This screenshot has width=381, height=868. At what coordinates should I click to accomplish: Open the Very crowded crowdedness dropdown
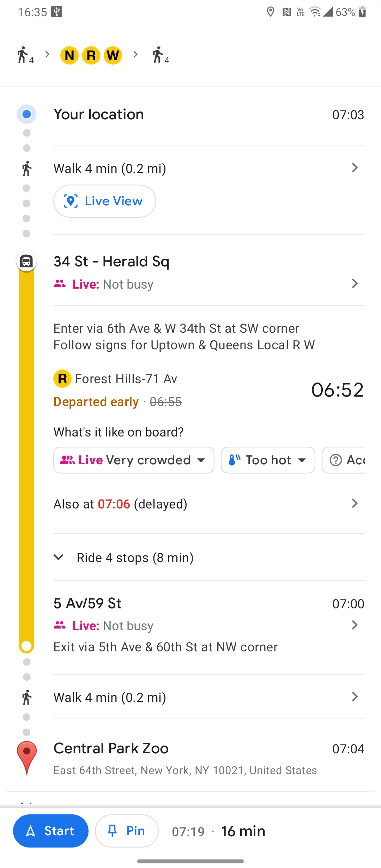[x=134, y=460]
